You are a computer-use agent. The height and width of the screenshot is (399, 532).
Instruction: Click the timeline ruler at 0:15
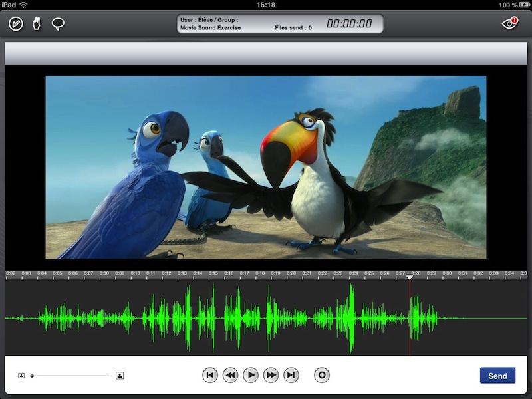pos(213,275)
